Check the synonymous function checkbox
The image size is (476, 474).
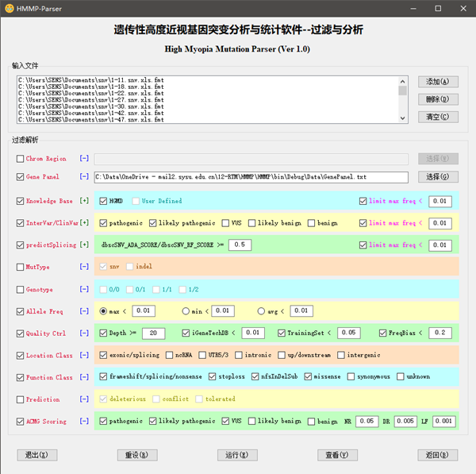tap(351, 377)
